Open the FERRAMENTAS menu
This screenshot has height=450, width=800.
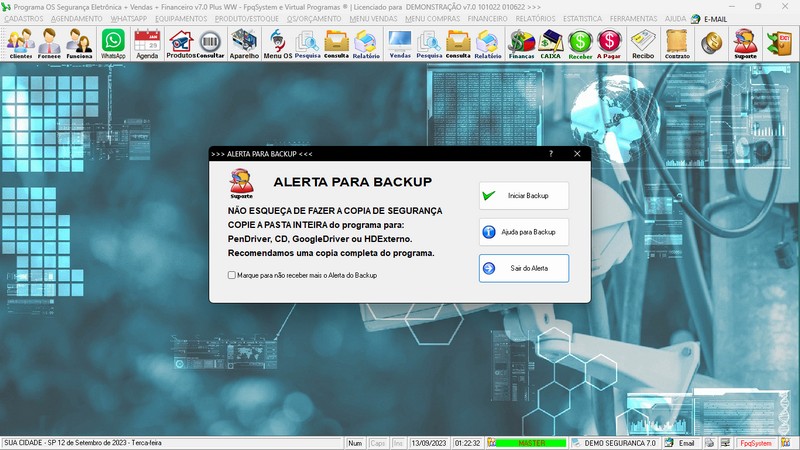[634, 18]
